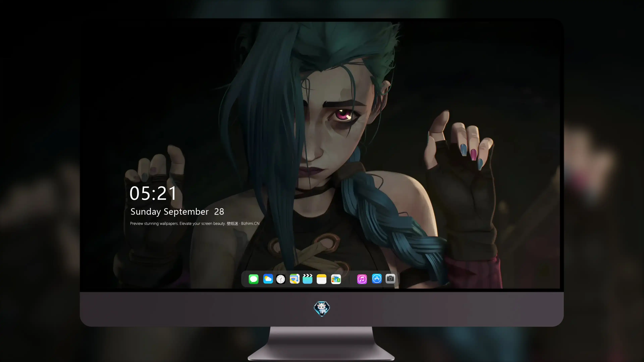This screenshot has height=362, width=644.
Task: Click the 05:21 clock display
Action: coord(153,193)
